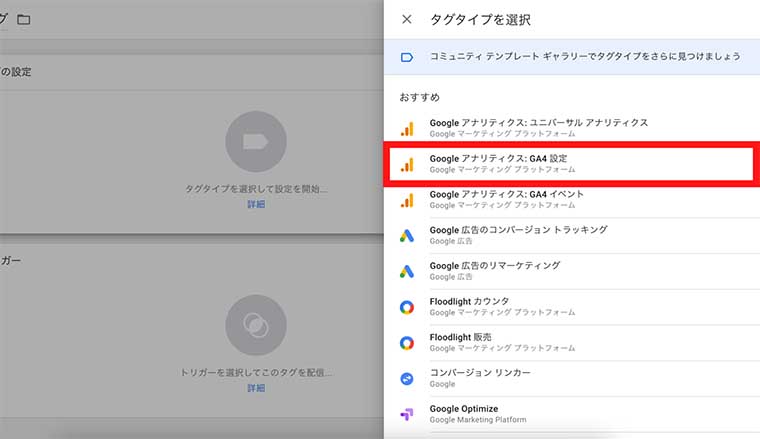Select Google 広告のコンバージョン トラッキング
This screenshot has height=439, width=760.
tap(572, 235)
